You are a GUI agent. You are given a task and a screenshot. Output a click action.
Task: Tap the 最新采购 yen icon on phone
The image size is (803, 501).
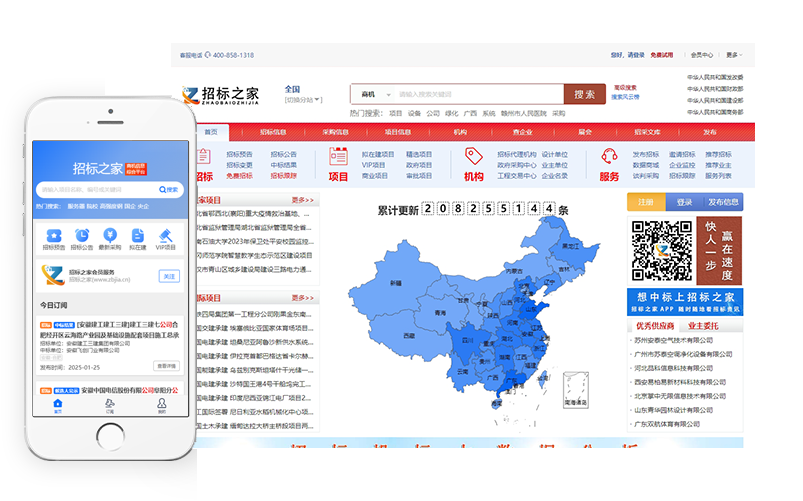coord(110,236)
